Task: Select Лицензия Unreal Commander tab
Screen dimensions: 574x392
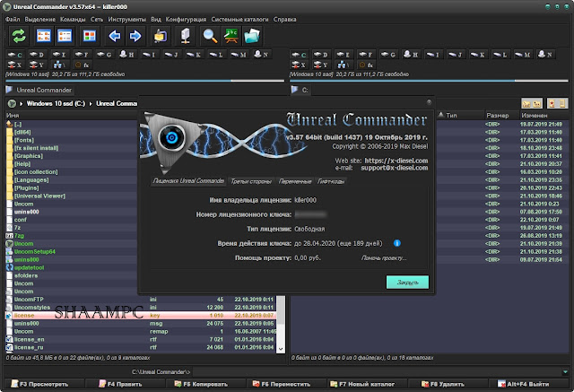Action: pos(188,181)
